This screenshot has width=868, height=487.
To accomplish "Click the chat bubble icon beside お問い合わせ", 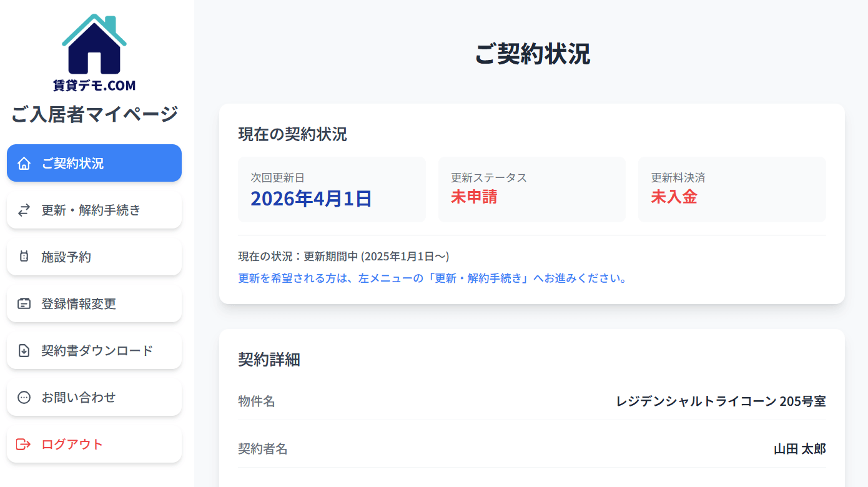I will (x=24, y=398).
